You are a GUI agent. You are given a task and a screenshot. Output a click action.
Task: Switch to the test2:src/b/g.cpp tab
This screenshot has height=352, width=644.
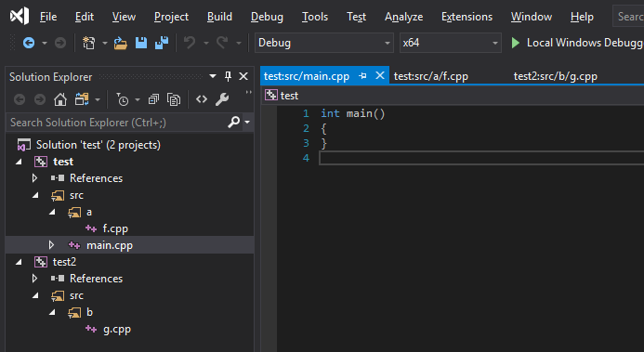click(556, 76)
